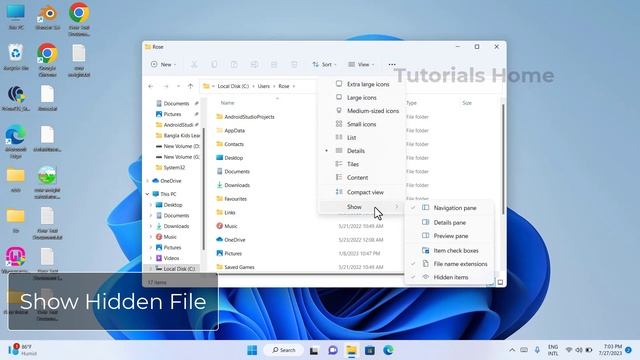Toggle Navigation pane in Show submenu

[449, 208]
